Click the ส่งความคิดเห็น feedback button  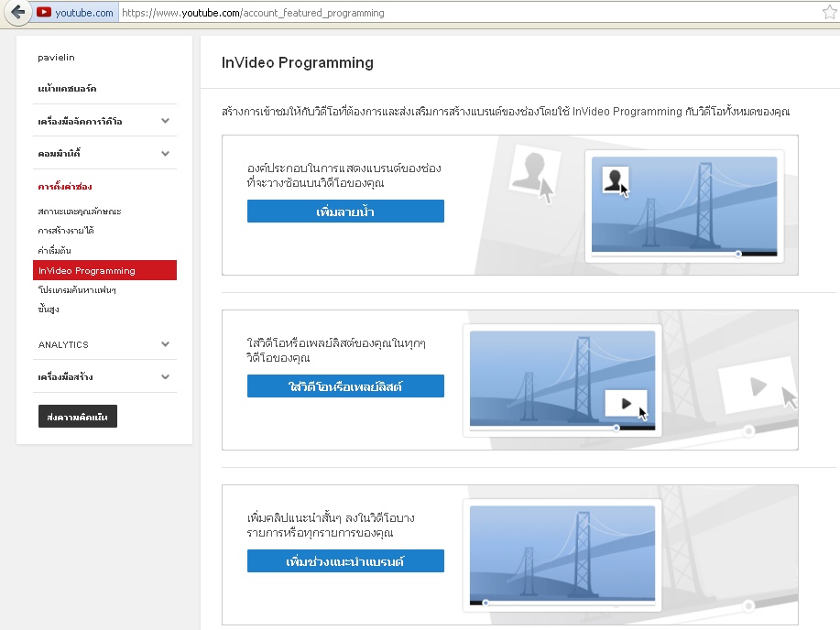click(78, 417)
